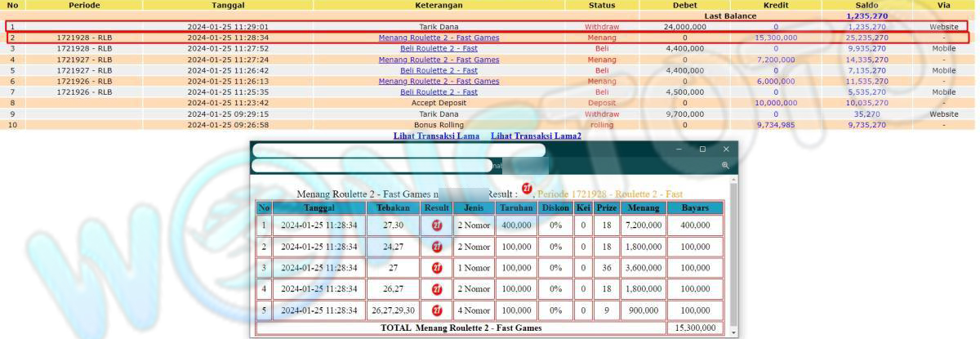Click result ball icon in row 1

pos(437,225)
